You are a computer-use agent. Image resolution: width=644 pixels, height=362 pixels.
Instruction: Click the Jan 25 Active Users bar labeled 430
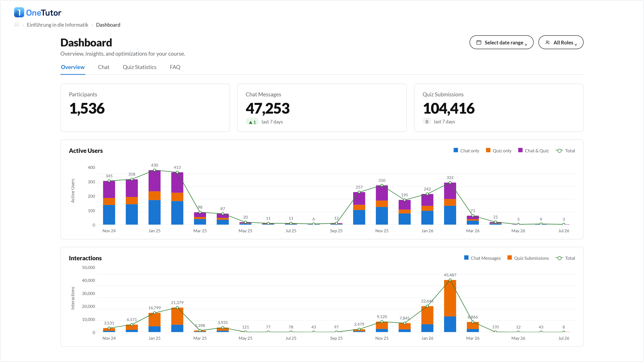(154, 197)
